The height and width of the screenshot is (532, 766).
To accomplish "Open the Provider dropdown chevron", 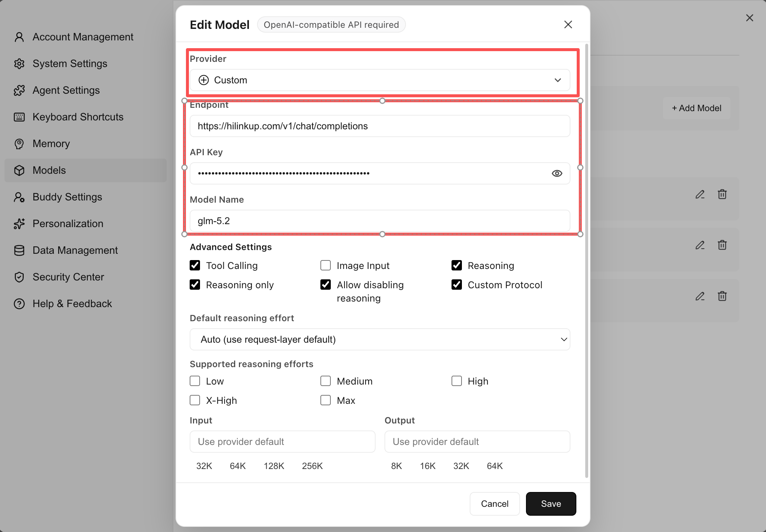I will (x=557, y=80).
